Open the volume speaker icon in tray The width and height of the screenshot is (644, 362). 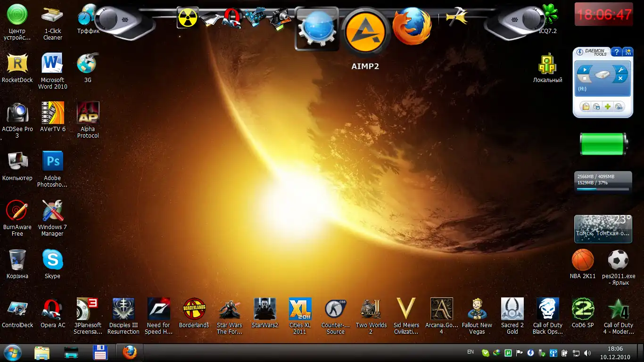(587, 353)
